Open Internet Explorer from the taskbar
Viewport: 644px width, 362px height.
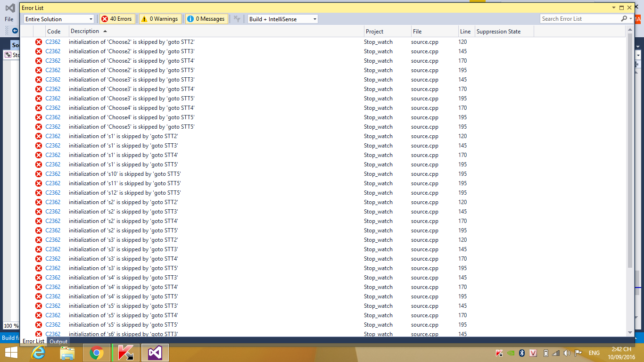point(38,353)
